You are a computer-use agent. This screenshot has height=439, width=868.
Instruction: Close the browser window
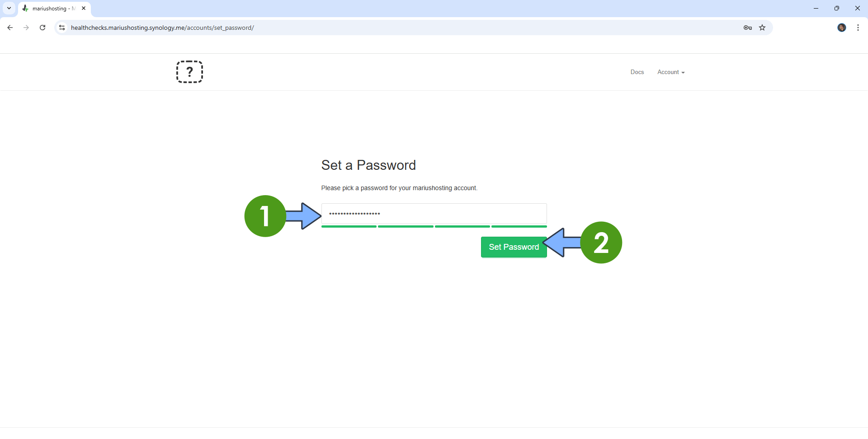click(x=858, y=8)
